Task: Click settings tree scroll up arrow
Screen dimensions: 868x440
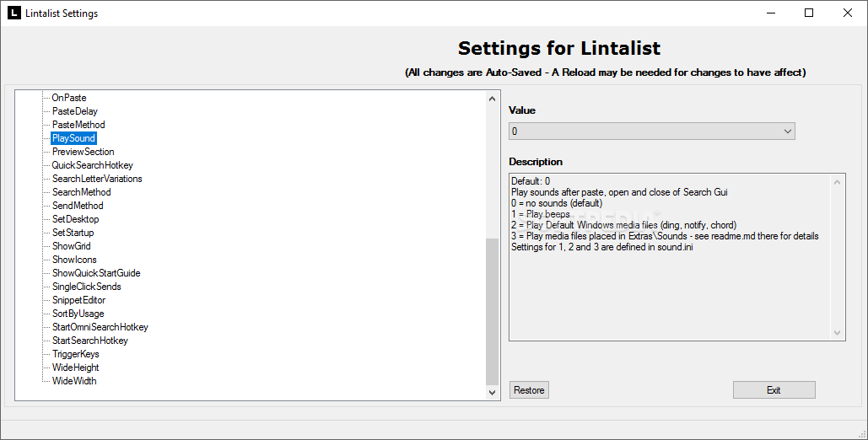Action: (x=492, y=99)
